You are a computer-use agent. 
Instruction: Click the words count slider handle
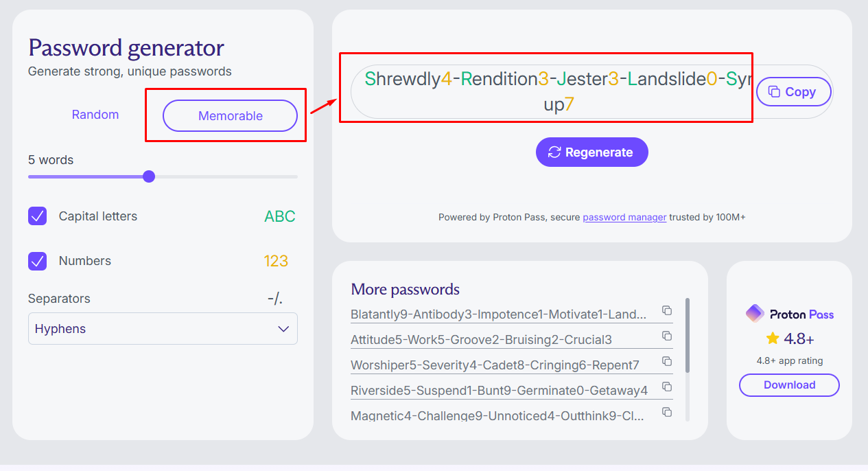(x=148, y=176)
